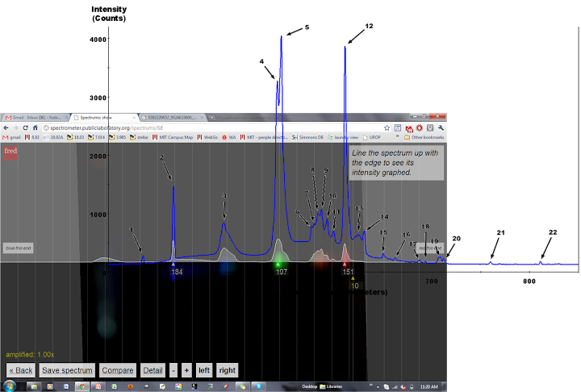The width and height of the screenshot is (581, 392).
Task: Open the 18.02A bookmark
Action: (53, 137)
